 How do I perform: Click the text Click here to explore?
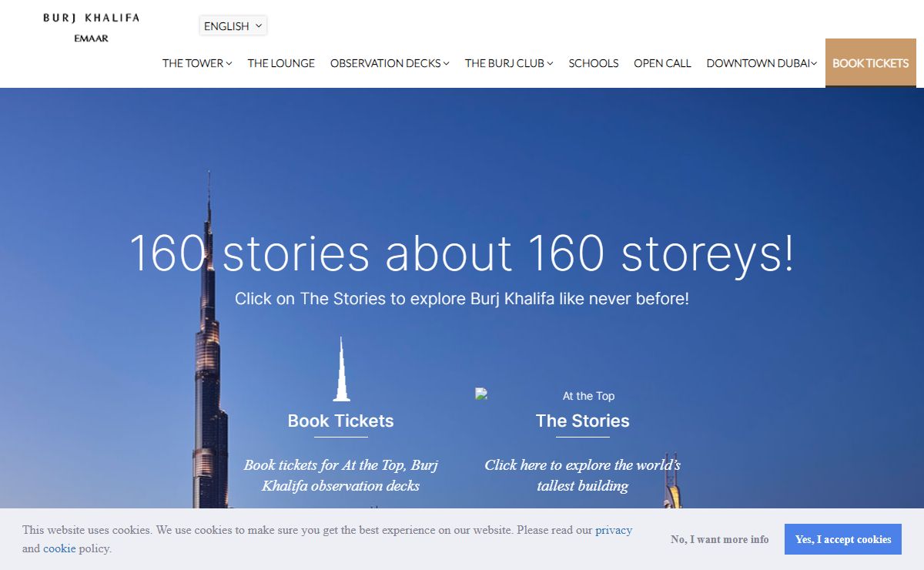[x=583, y=475]
